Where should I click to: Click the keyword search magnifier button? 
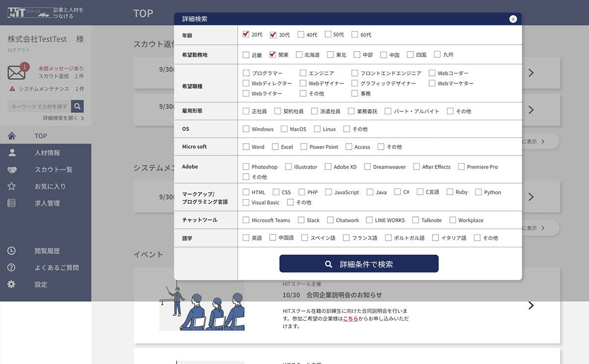[x=77, y=106]
